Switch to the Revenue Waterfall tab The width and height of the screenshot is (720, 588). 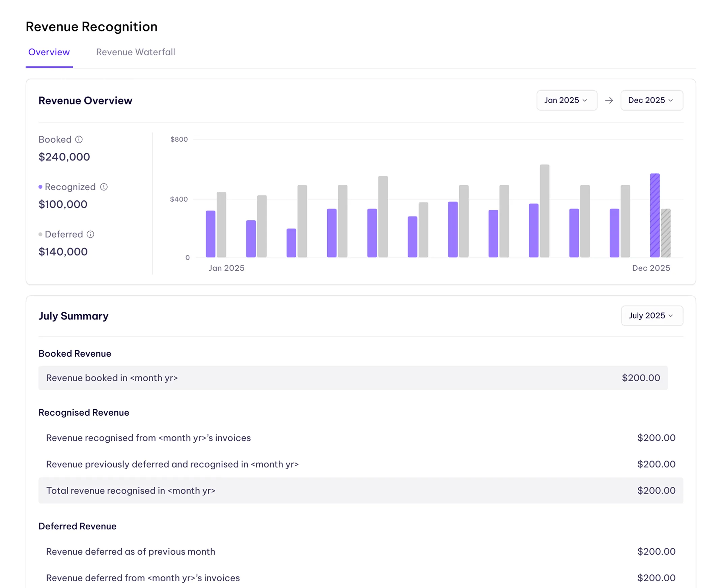[135, 52]
